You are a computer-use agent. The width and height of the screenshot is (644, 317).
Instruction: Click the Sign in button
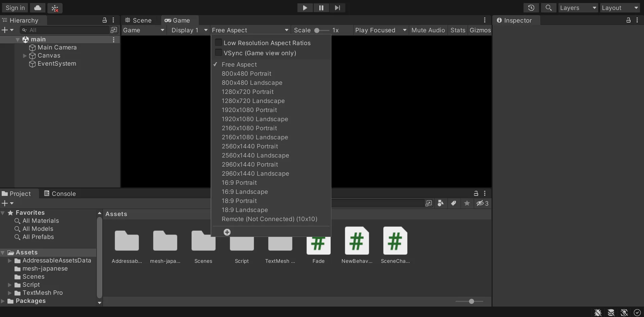pos(15,8)
